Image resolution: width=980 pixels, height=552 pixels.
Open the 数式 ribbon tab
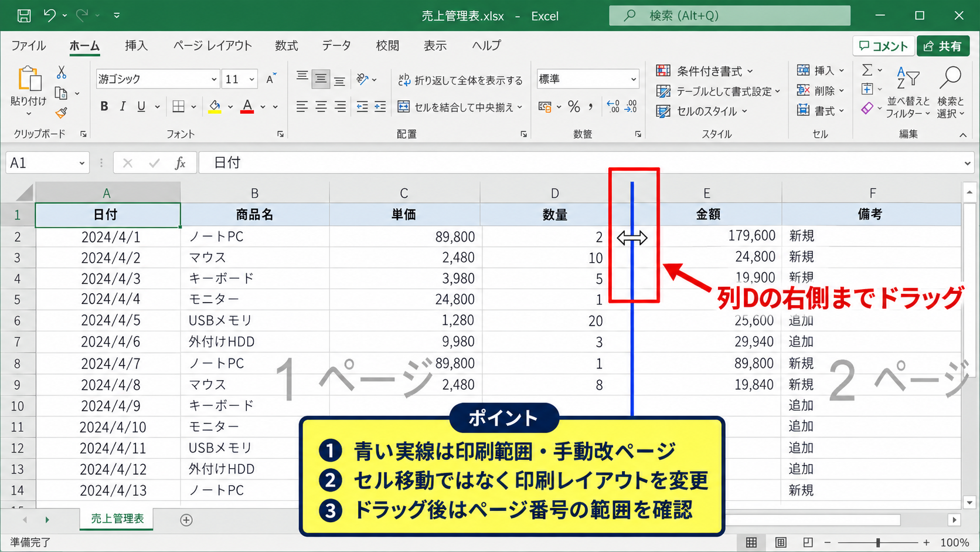[287, 46]
